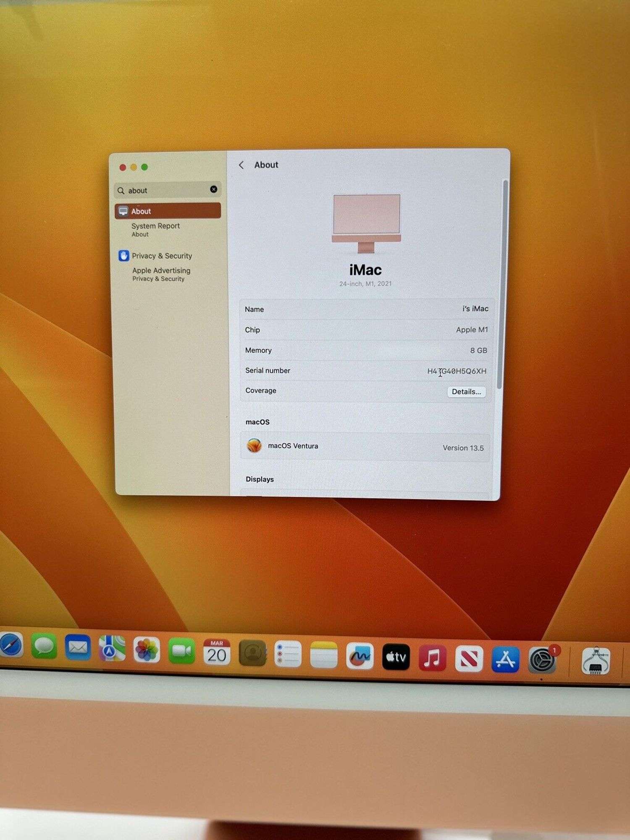630x840 pixels.
Task: Click the Apple M1 chip value
Action: [472, 330]
